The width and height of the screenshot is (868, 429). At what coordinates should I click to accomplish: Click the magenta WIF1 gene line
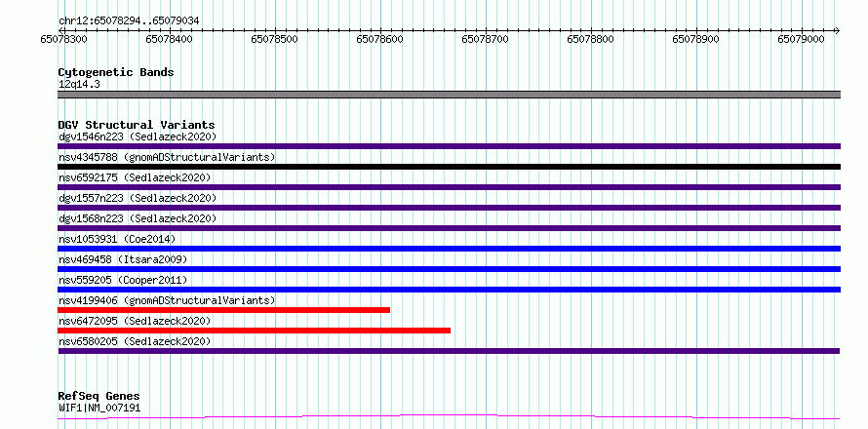449,417
